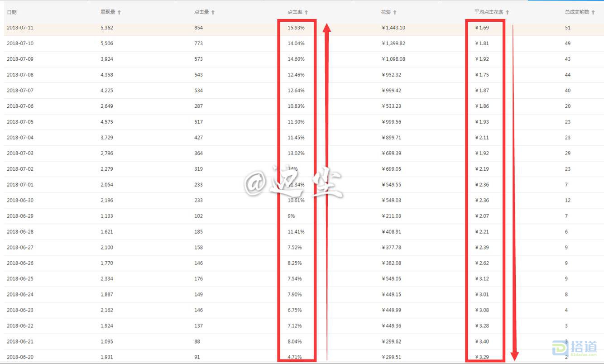Select the 2018-07-03 date cell
The height and width of the screenshot is (364, 604).
(20, 153)
